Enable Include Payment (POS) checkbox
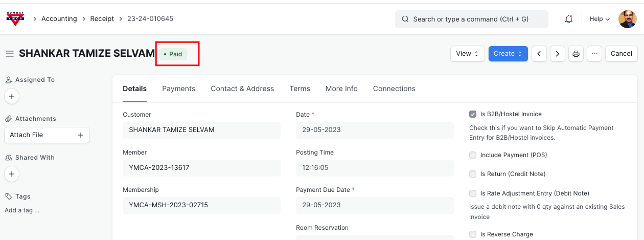 pos(473,155)
